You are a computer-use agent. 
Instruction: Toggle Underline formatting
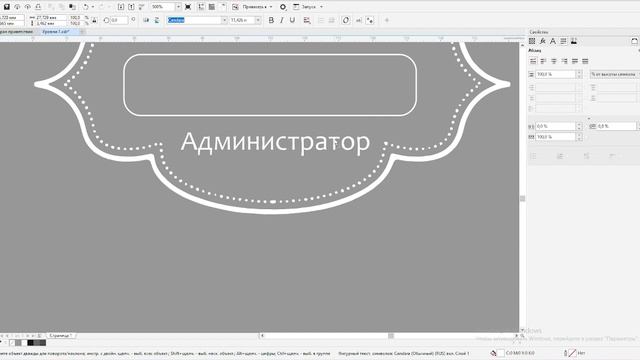292,20
